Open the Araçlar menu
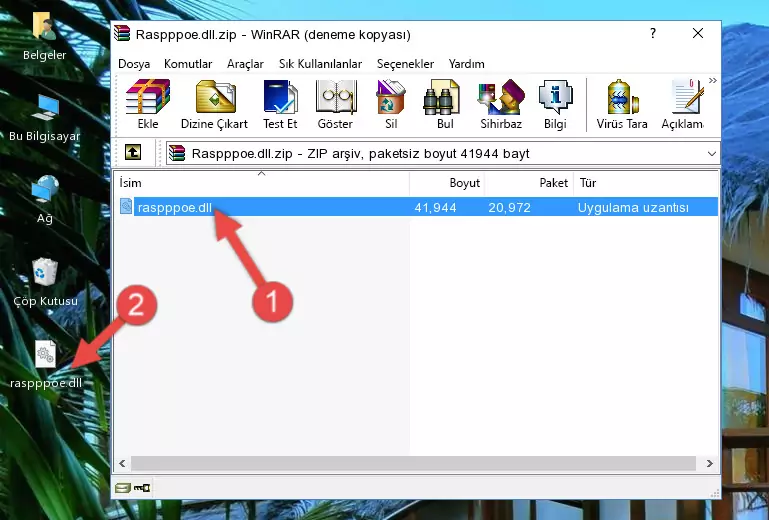769x520 pixels. click(245, 64)
